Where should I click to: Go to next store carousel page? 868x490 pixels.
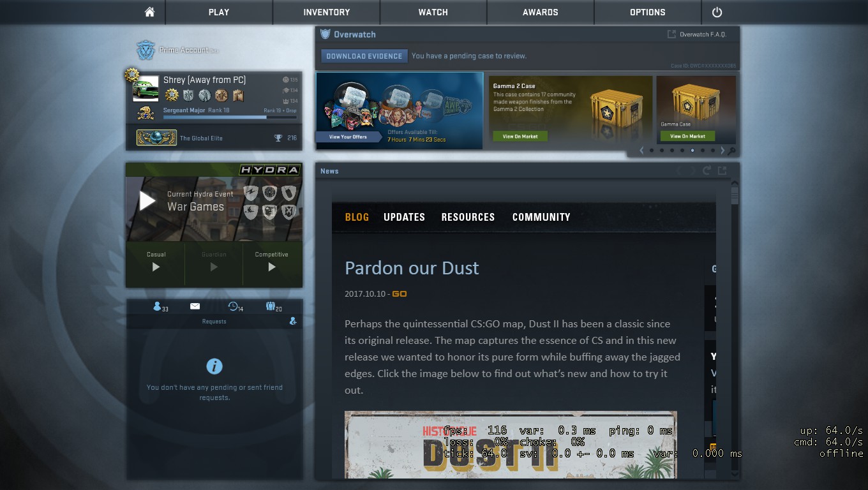point(722,151)
